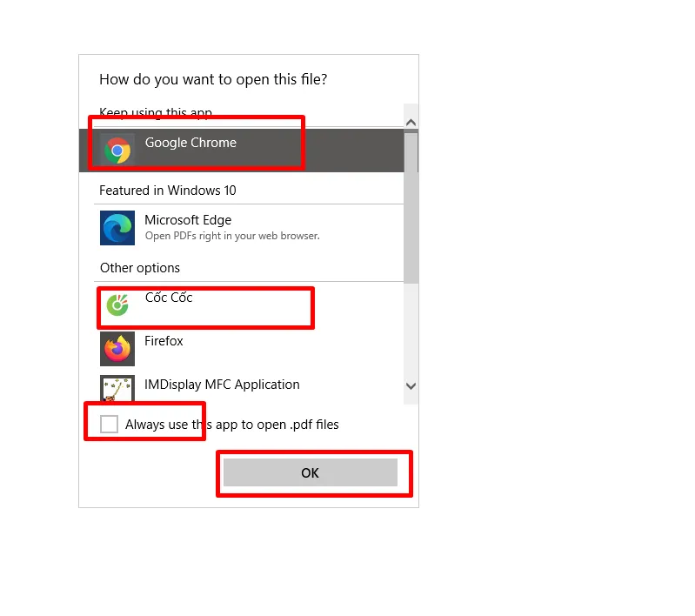Choose the IMDisplay MFC Application icon
The width and height of the screenshot is (695, 616).
(x=117, y=389)
